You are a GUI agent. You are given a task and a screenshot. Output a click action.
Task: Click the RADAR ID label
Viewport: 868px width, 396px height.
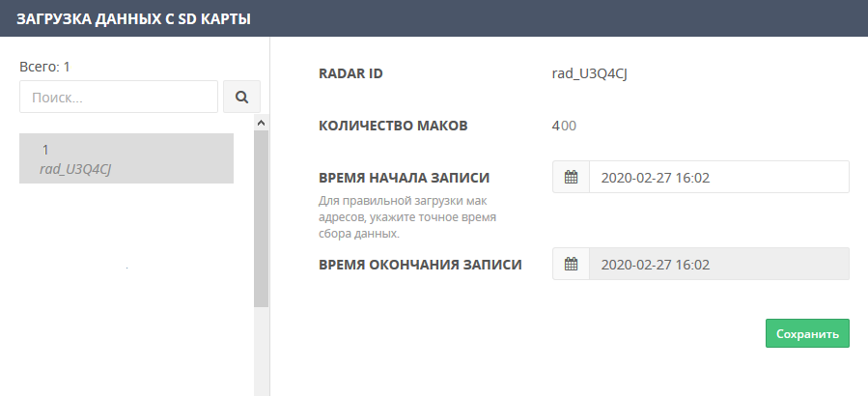click(350, 73)
